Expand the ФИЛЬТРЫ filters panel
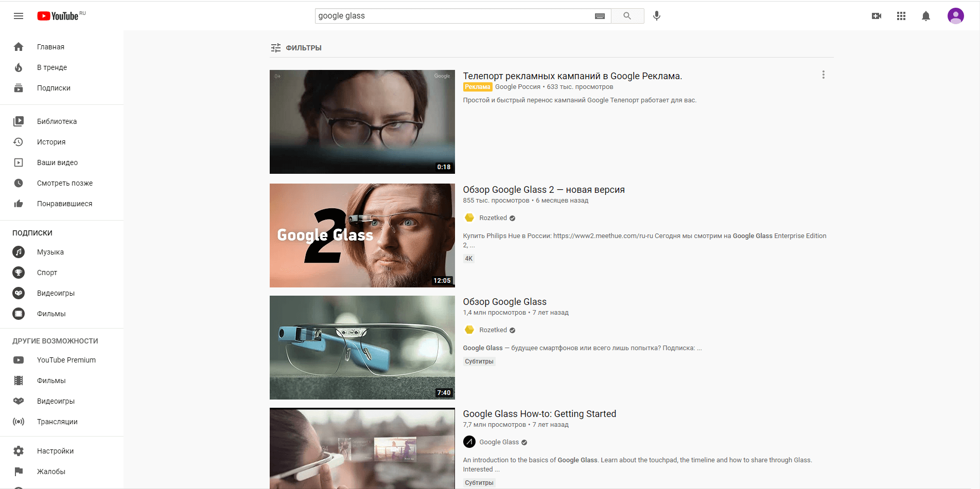 (296, 48)
